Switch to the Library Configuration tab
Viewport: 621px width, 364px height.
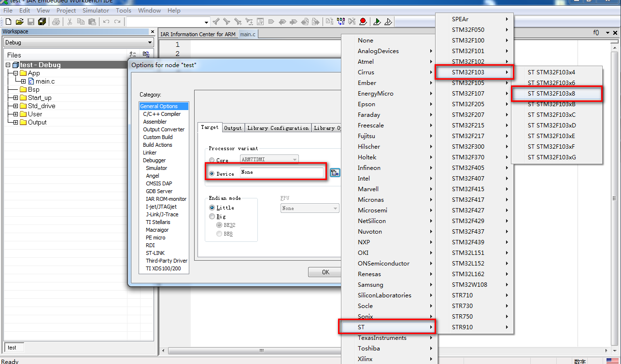pos(278,128)
